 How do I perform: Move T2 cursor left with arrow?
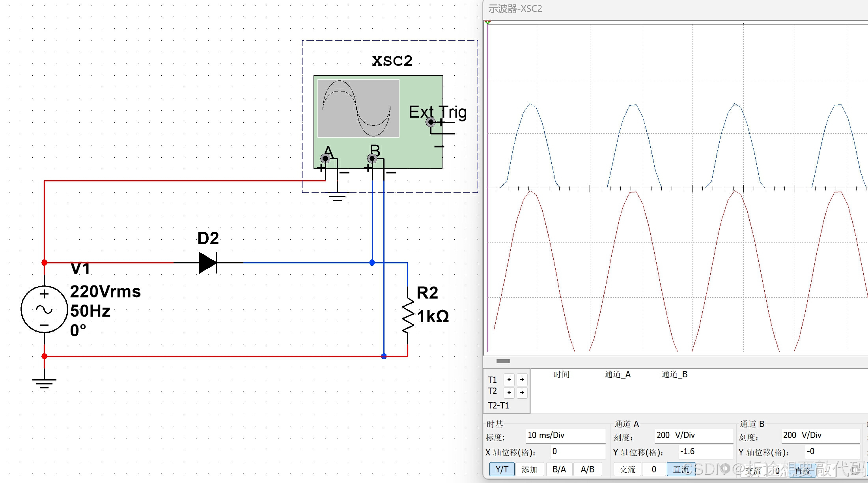click(509, 392)
